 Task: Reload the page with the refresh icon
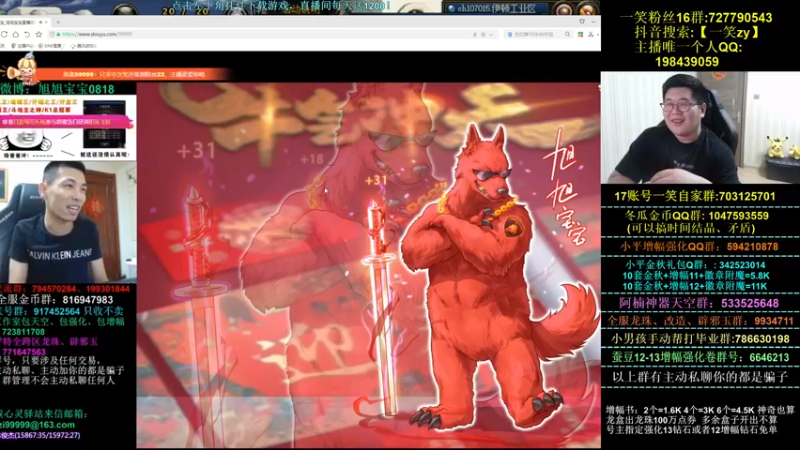4,34
